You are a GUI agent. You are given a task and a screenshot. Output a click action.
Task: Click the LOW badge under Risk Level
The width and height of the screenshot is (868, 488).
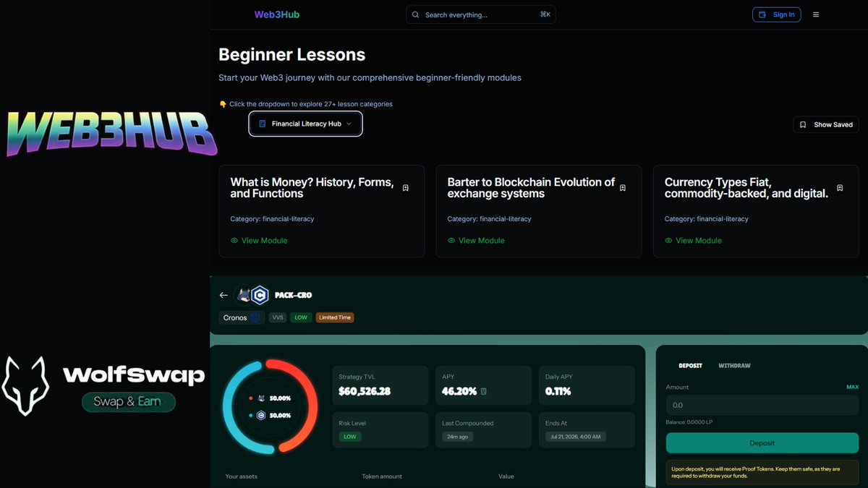[350, 437]
